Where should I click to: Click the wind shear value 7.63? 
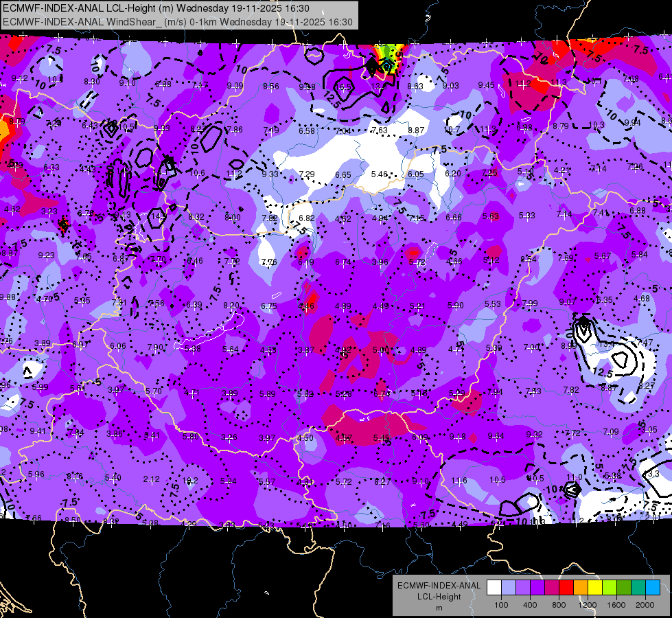[x=380, y=130]
